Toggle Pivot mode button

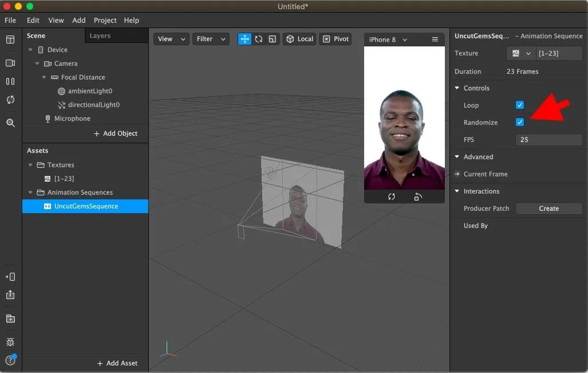tap(336, 39)
